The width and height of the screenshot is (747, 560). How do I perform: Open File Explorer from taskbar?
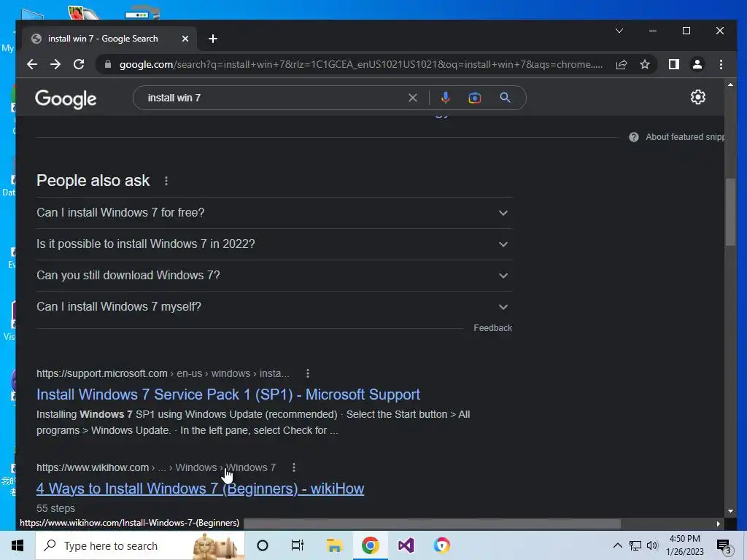[334, 545]
